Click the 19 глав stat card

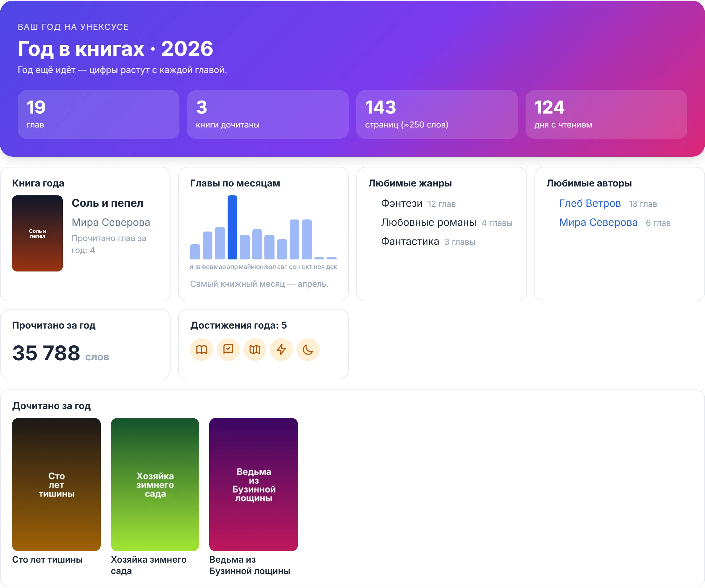click(98, 114)
